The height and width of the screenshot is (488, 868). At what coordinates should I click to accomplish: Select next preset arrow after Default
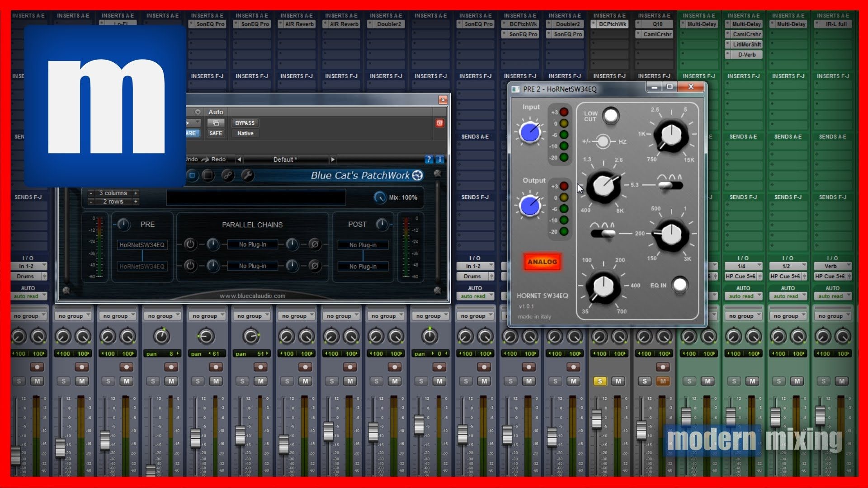[333, 160]
